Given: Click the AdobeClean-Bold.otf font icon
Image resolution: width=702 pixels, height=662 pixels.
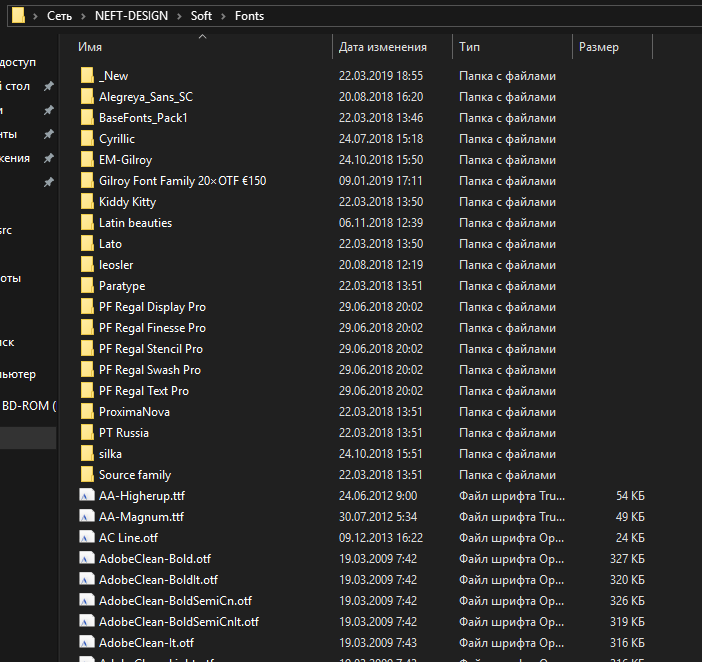Looking at the screenshot, I should (87, 559).
